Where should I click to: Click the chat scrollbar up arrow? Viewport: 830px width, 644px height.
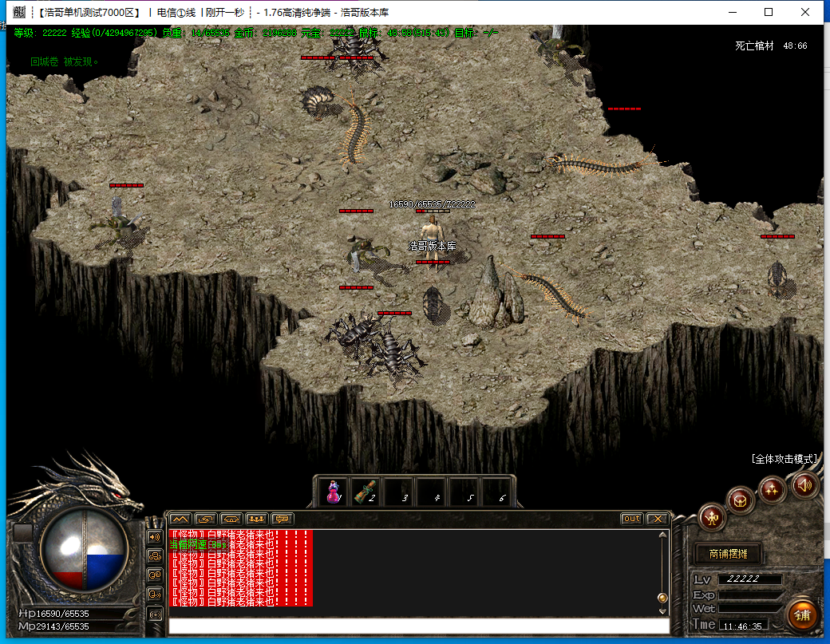(662, 535)
